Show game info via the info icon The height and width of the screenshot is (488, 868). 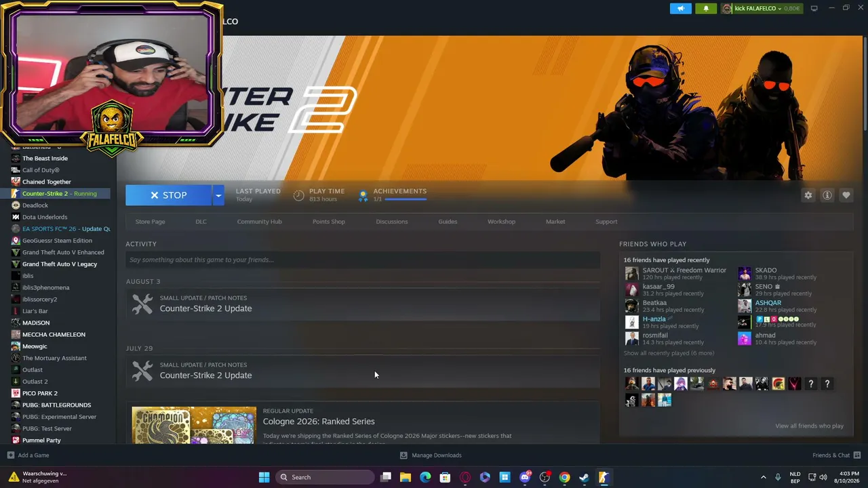[827, 195]
